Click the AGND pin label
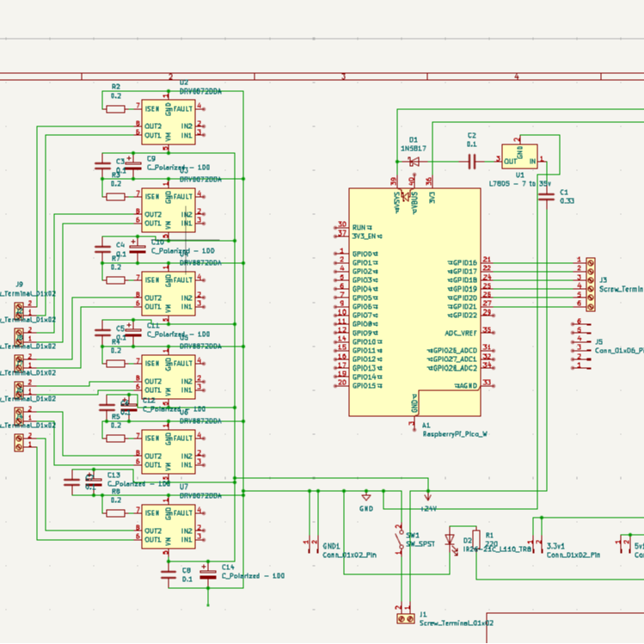The image size is (644, 644). click(466, 386)
